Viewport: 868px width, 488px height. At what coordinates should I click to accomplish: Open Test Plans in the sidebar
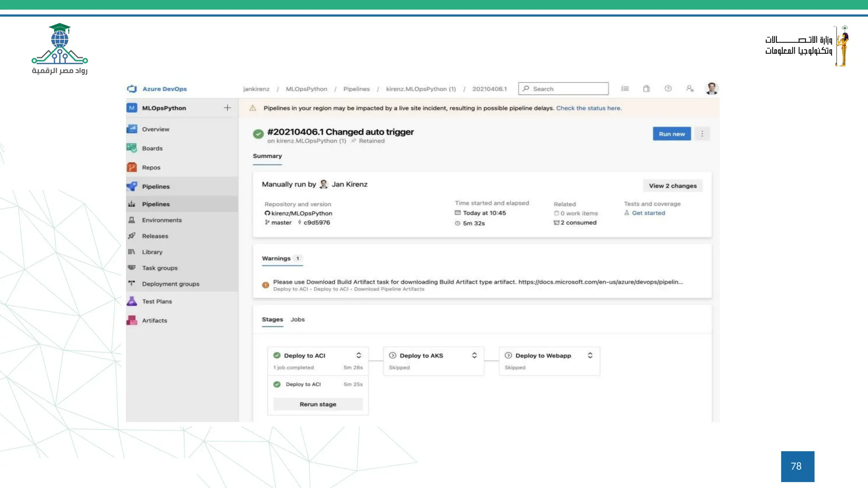point(157,301)
